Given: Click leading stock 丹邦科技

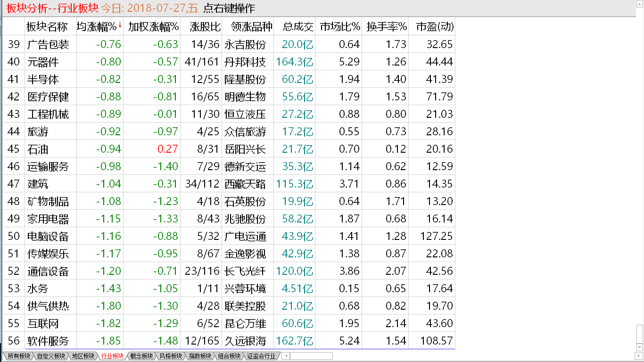Looking at the screenshot, I should pos(245,62).
